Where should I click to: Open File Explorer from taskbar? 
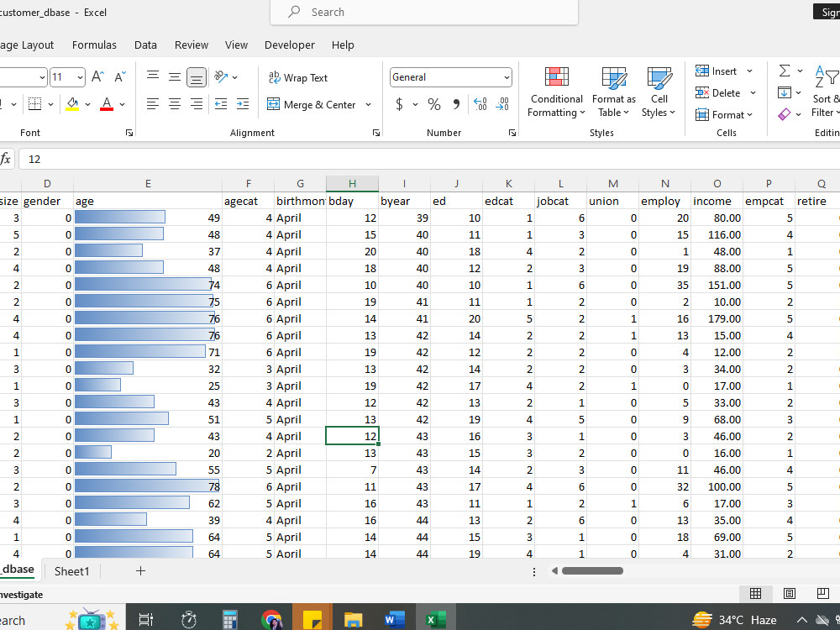353,620
